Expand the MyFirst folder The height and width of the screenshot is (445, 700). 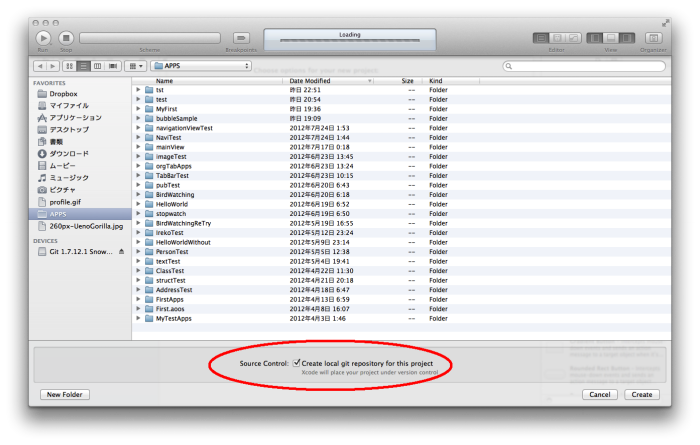coord(138,109)
